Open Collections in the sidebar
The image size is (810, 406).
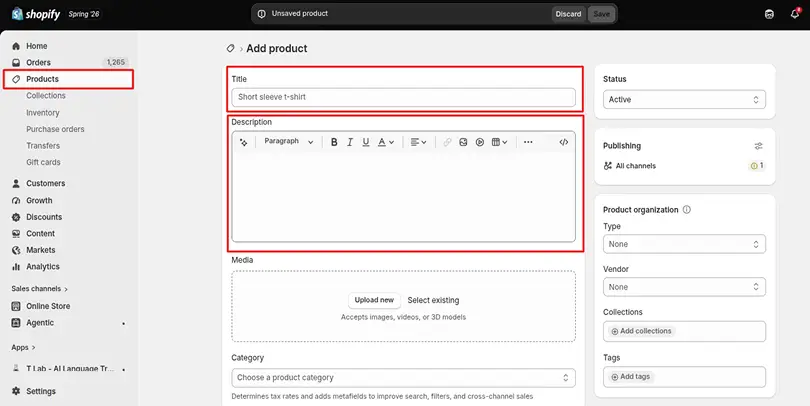pyautogui.click(x=46, y=96)
